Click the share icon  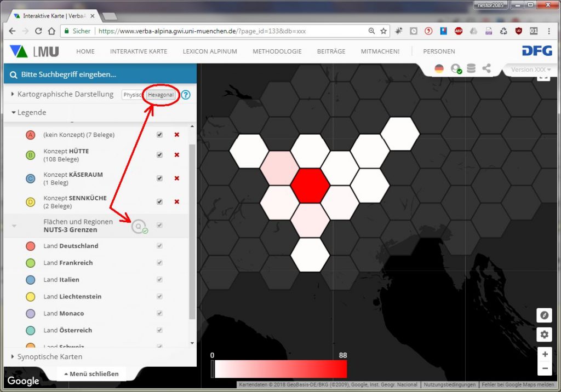click(486, 68)
